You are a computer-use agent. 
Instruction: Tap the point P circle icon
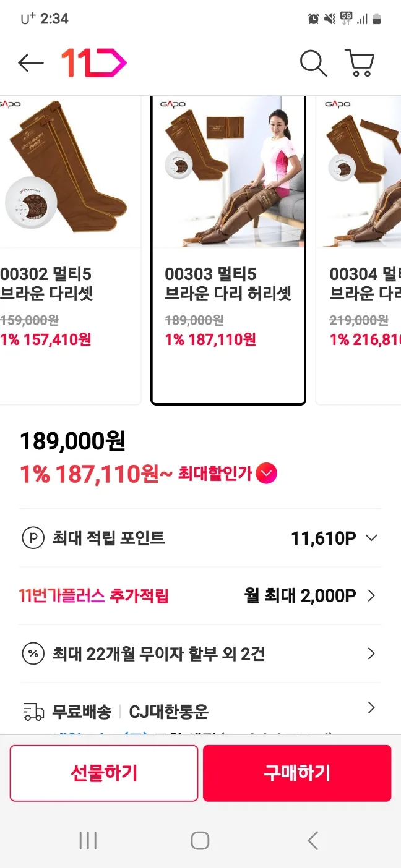click(x=33, y=538)
